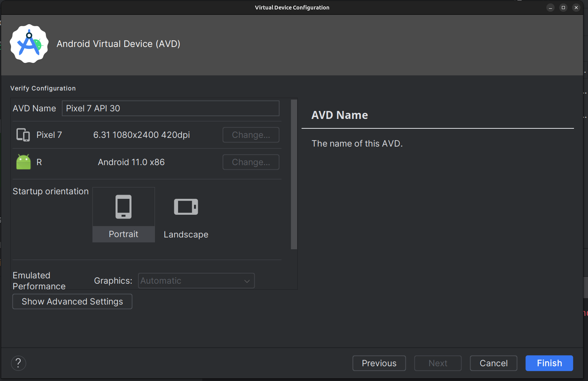588x381 pixels.
Task: Show Advanced Settings
Action: click(x=72, y=301)
